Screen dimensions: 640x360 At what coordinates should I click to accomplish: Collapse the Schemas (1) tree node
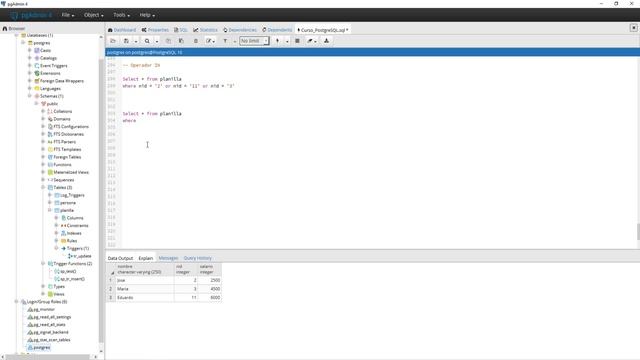pos(30,96)
